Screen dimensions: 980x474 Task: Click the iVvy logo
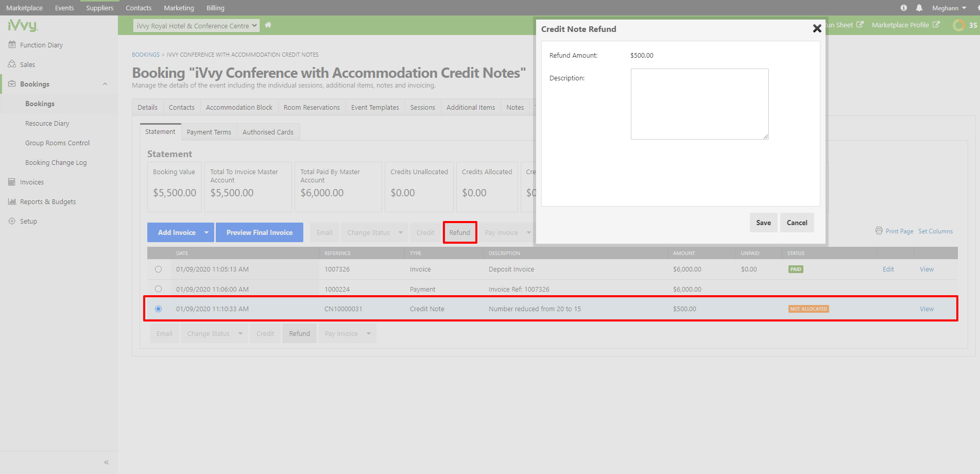(23, 25)
